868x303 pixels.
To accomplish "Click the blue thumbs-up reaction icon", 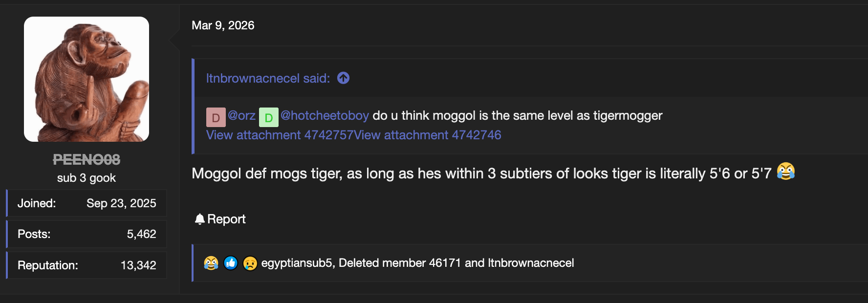I will (x=231, y=263).
